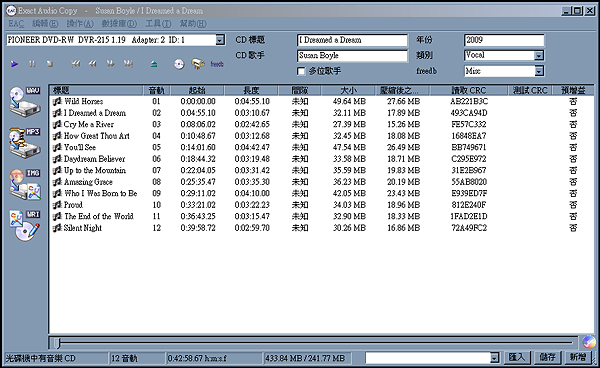Click CRC value AB221B3C
Screen dimensions: 600x368
click(469, 102)
